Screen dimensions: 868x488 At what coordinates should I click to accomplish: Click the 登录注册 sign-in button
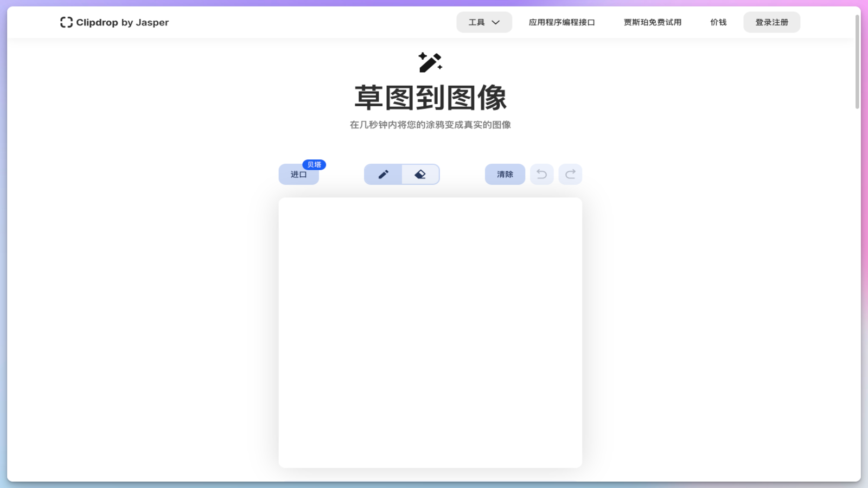[x=771, y=22]
